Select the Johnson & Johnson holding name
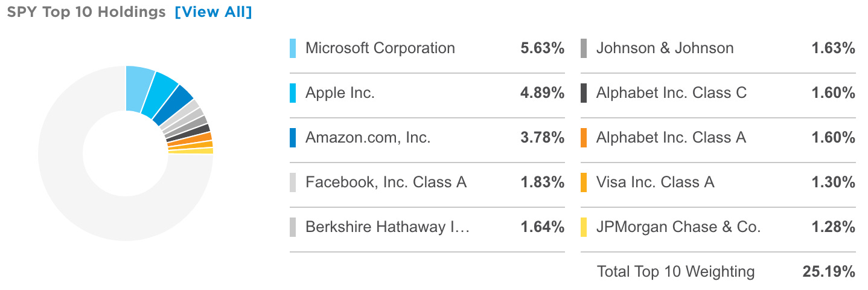Image resolution: width=868 pixels, height=290 pixels. pos(665,48)
